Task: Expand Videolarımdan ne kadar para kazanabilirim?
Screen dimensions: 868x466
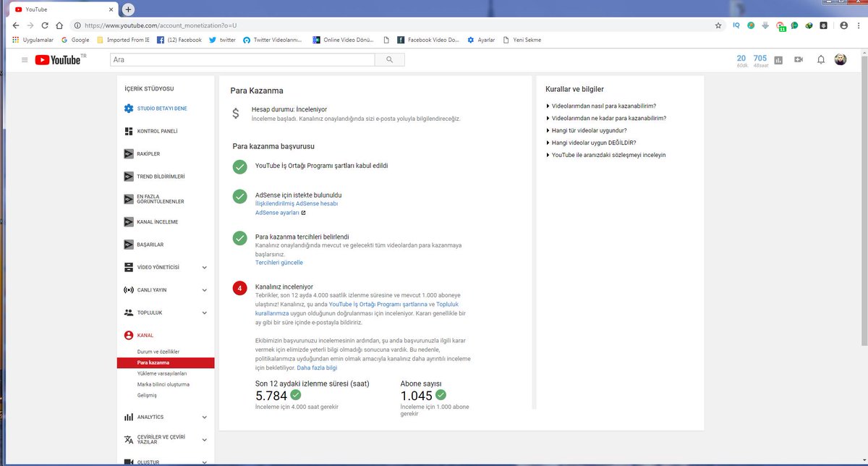Action: click(x=605, y=119)
